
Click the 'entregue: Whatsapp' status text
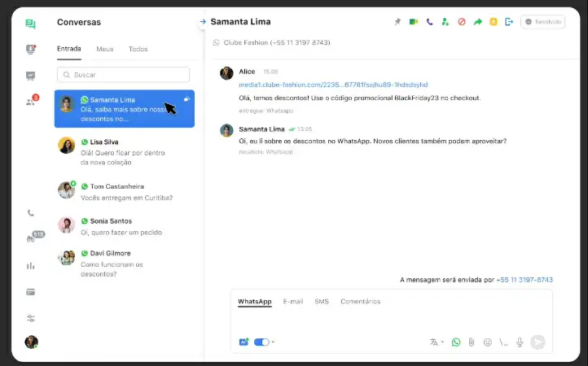click(x=266, y=111)
